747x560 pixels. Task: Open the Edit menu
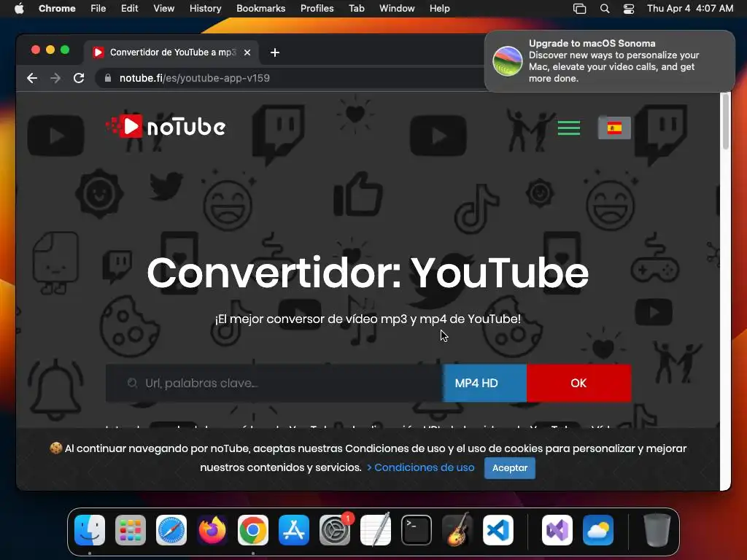[x=130, y=9]
